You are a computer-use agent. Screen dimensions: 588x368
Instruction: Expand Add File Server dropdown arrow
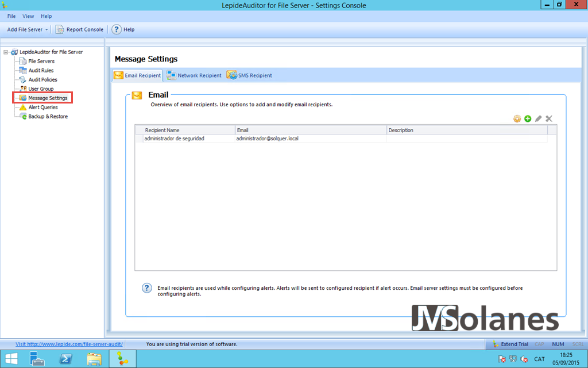(x=47, y=30)
